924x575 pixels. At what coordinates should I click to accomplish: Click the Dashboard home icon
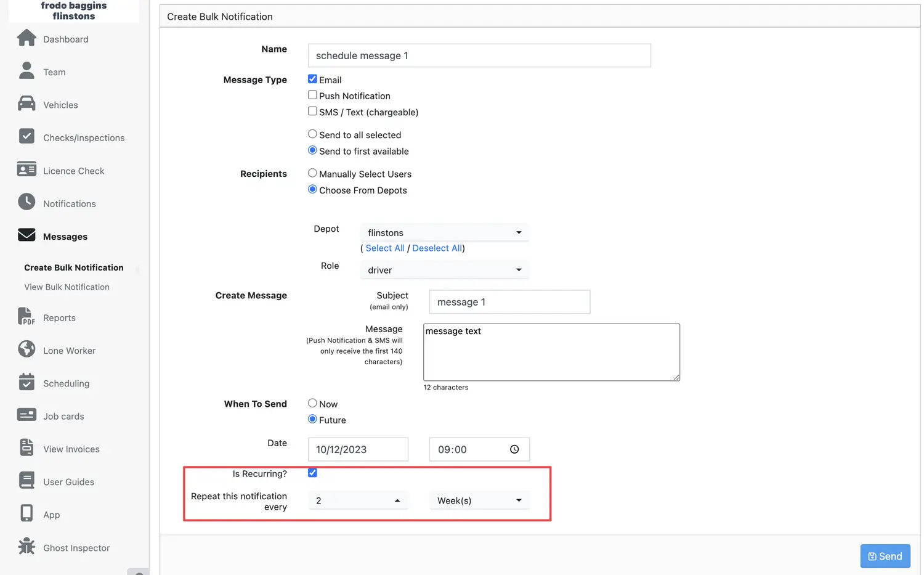[26, 38]
